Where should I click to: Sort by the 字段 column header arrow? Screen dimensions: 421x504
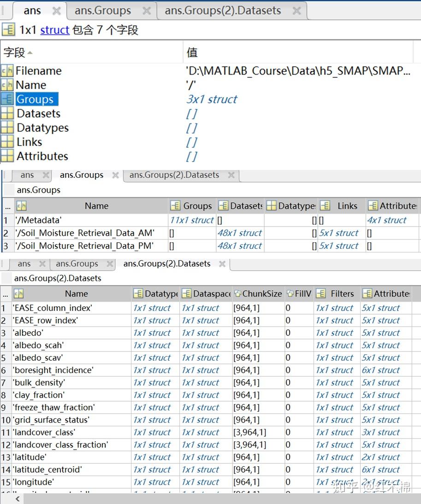point(30,53)
